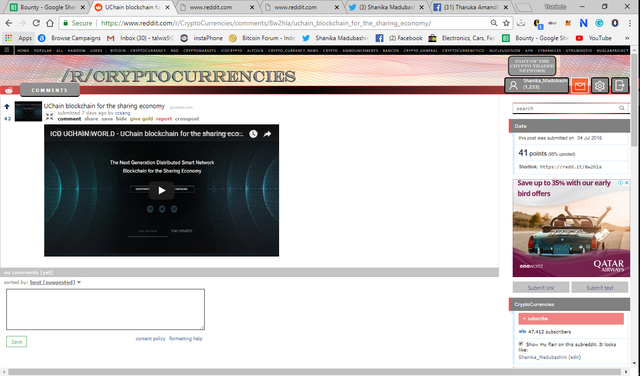Open the browser home page icon
Viewport: 640px width, 376px height.
coord(49,23)
